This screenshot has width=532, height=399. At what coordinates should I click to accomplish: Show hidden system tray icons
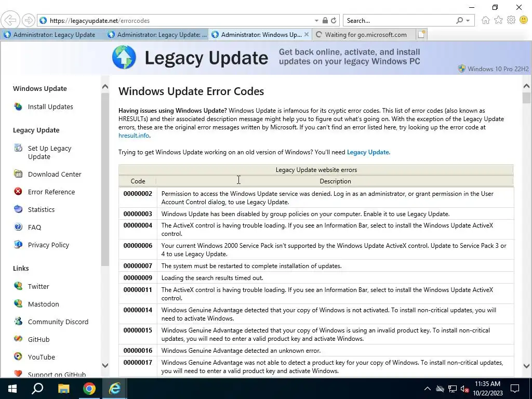pyautogui.click(x=428, y=389)
